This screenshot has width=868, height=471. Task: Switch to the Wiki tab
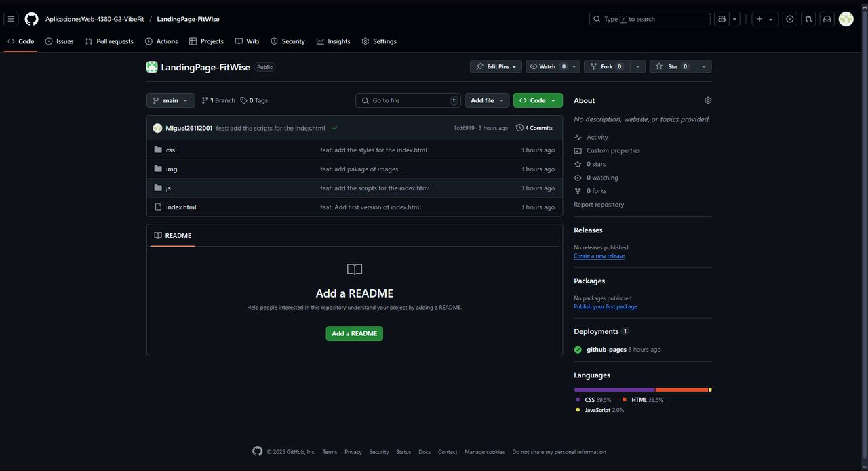coord(247,41)
